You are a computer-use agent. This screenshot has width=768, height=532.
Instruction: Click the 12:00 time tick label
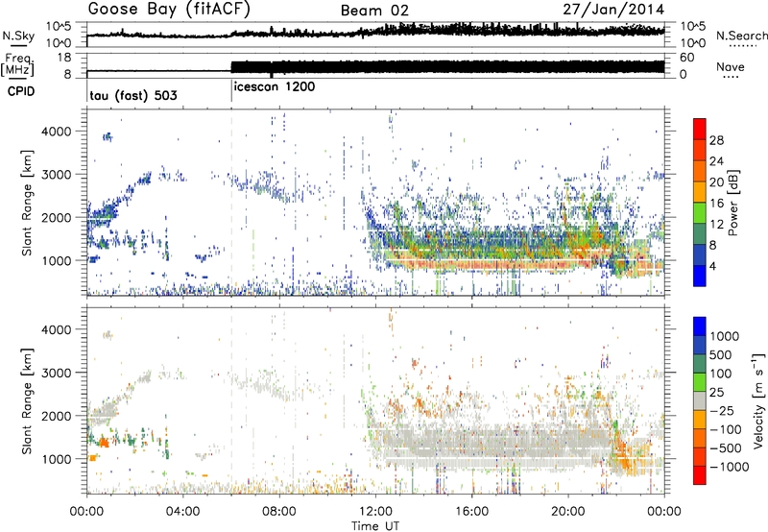tap(375, 512)
